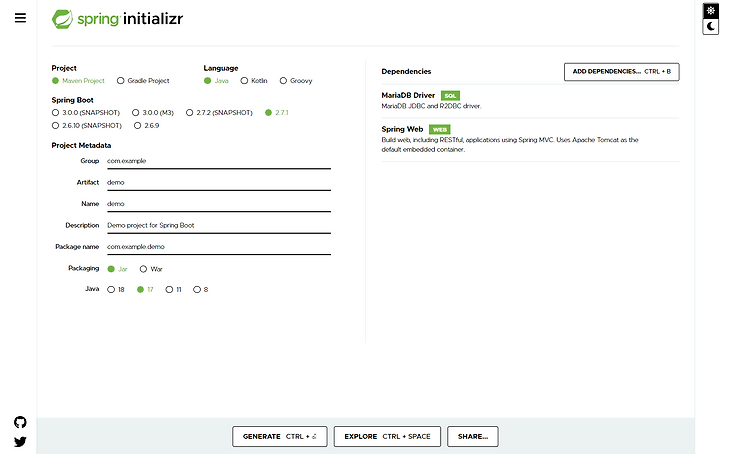Click MariaDB JDBC and R2DBC driver description

[431, 106]
